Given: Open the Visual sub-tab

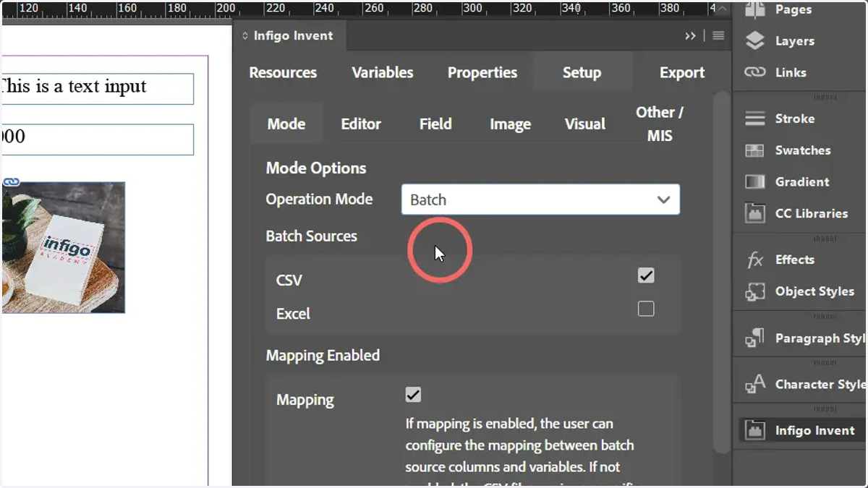Looking at the screenshot, I should click(x=585, y=124).
